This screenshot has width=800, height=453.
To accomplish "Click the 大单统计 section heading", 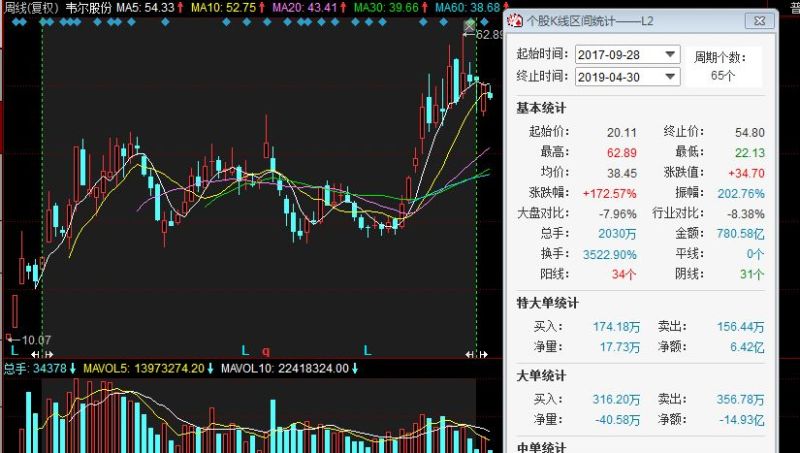I will pyautogui.click(x=541, y=376).
